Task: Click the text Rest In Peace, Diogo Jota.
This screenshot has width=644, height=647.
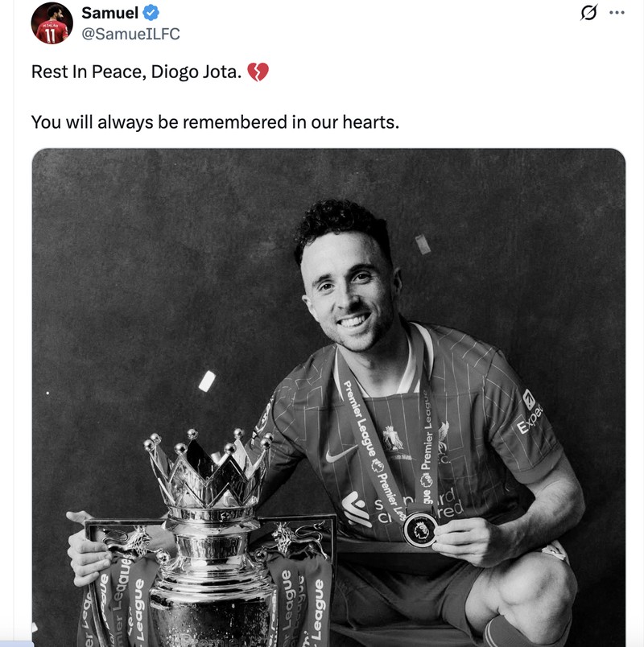Action: 136,72
